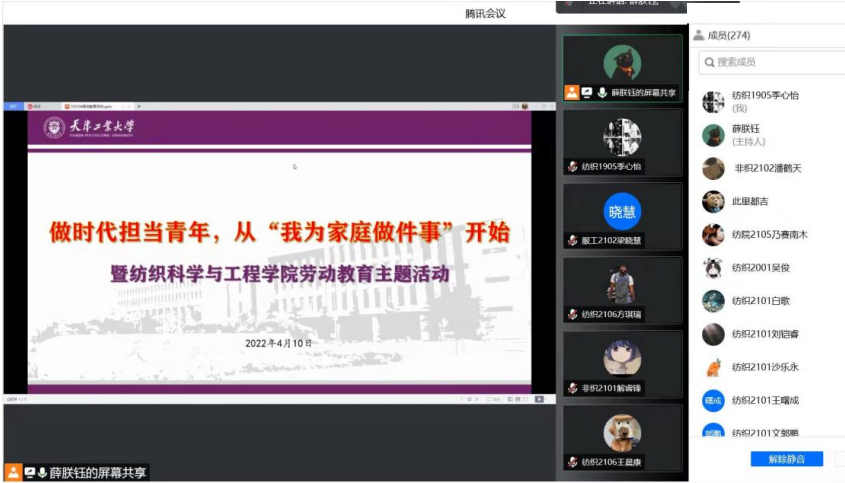Click the magnifier icon in the member search box

[x=709, y=63]
